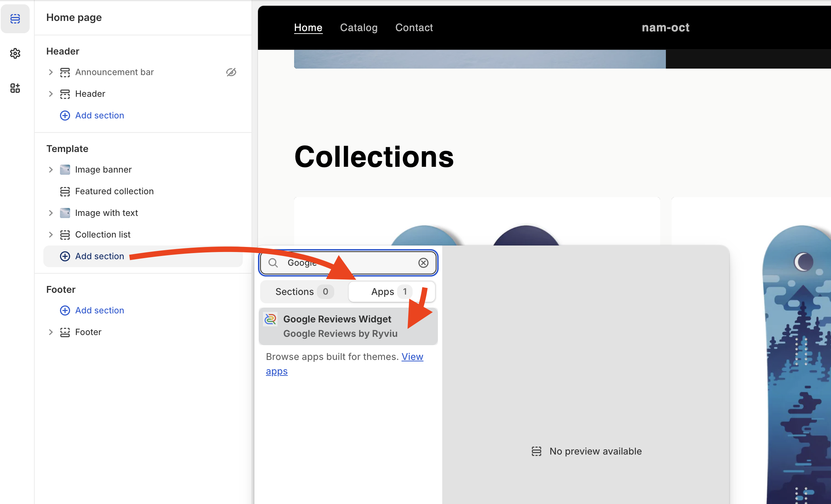The width and height of the screenshot is (831, 504).
Task: Open theme settings gear icon
Action: click(x=15, y=53)
